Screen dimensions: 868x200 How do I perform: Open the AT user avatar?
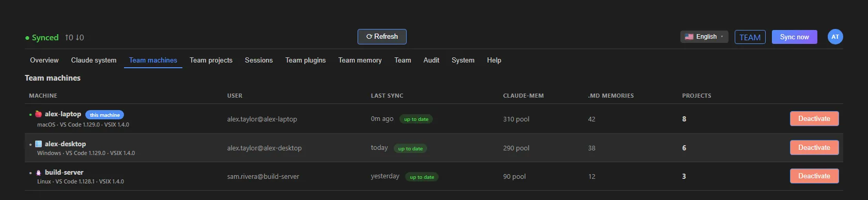835,37
